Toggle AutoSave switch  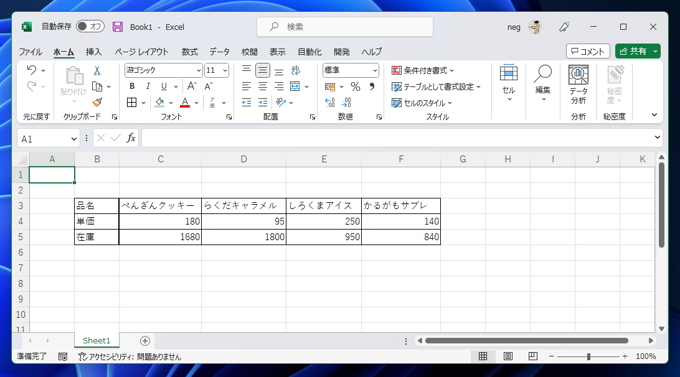click(90, 26)
